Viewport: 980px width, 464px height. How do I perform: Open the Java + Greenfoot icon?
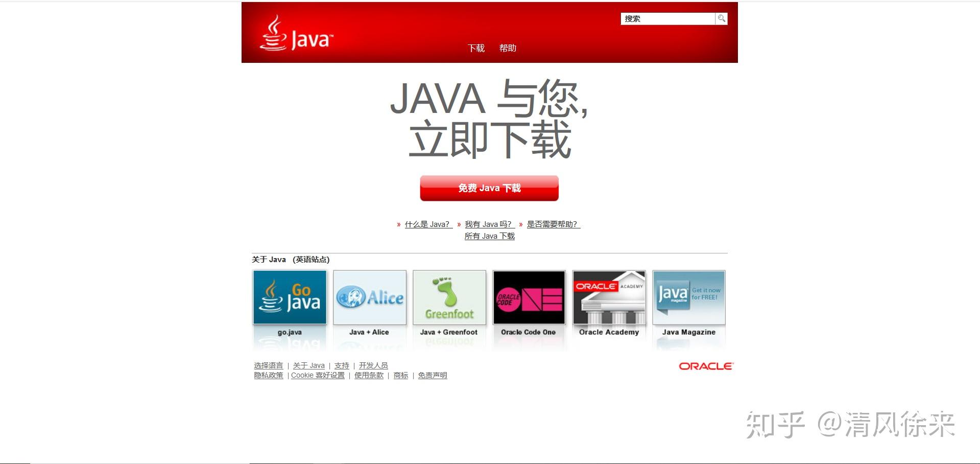click(449, 297)
